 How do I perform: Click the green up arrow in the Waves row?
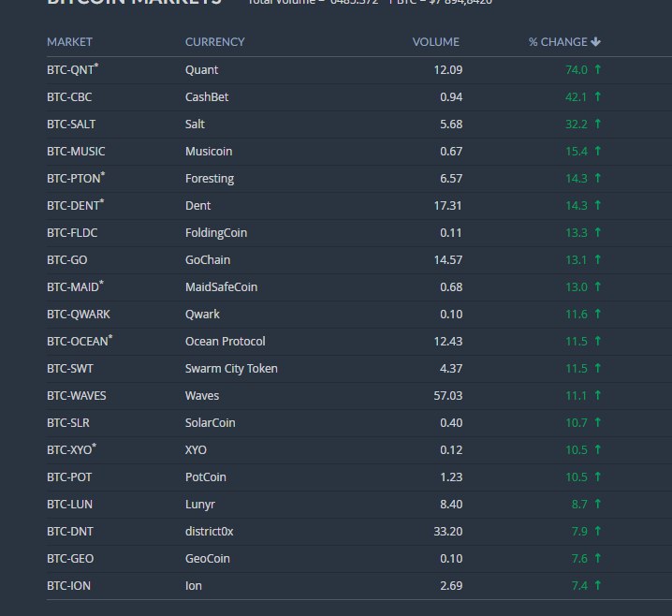point(597,395)
